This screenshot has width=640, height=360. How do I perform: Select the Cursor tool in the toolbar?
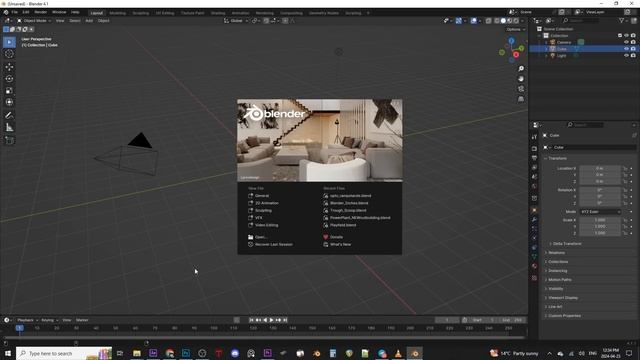click(x=9, y=54)
